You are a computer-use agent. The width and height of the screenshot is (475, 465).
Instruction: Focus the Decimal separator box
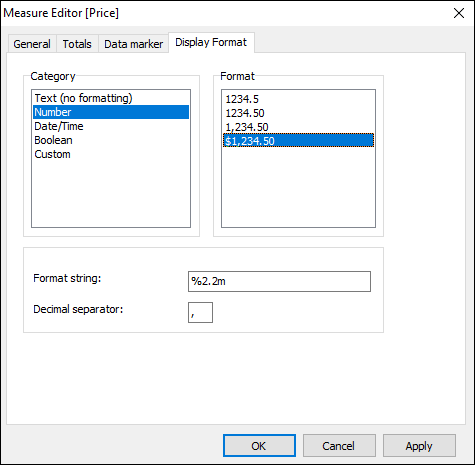pyautogui.click(x=200, y=312)
